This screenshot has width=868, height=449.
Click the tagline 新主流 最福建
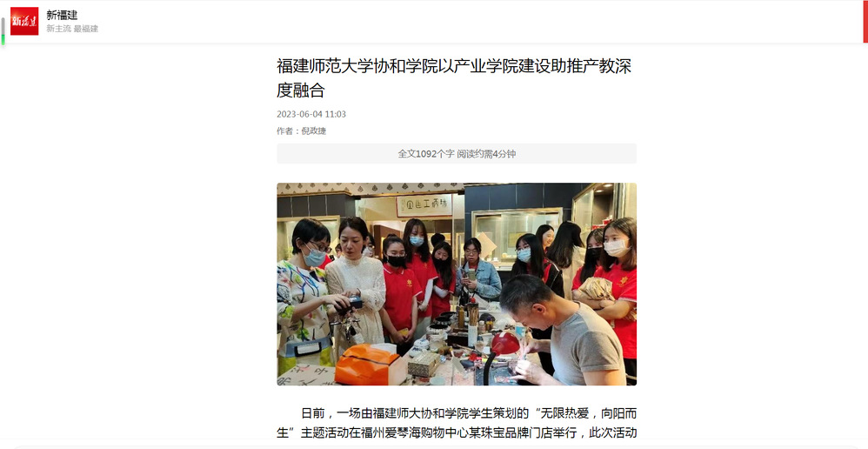click(72, 29)
